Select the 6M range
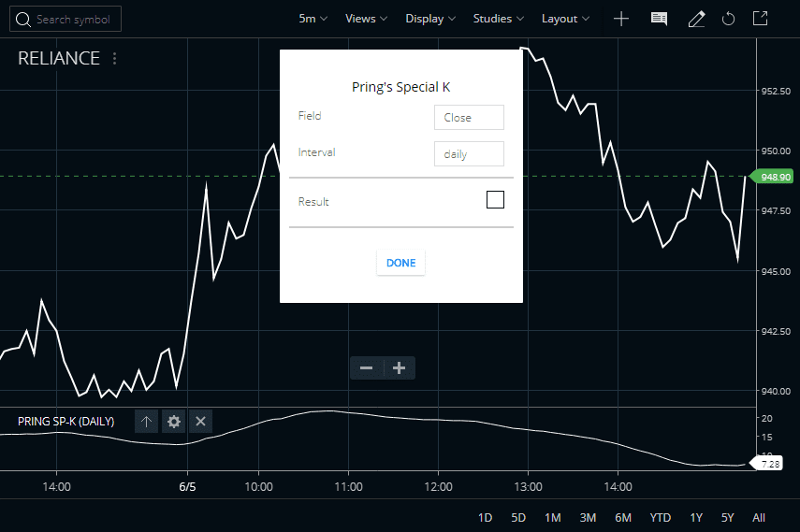This screenshot has width=800, height=532. 623,518
